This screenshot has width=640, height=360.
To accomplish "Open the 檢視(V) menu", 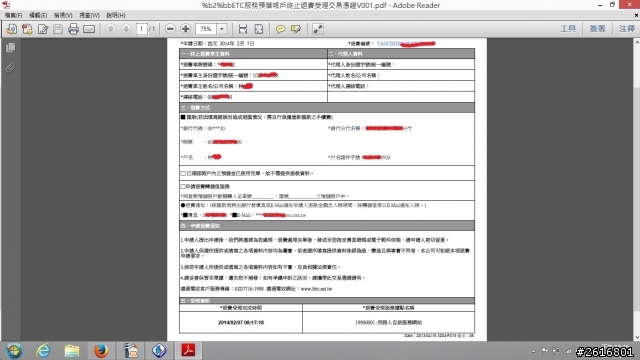I will click(63, 15).
